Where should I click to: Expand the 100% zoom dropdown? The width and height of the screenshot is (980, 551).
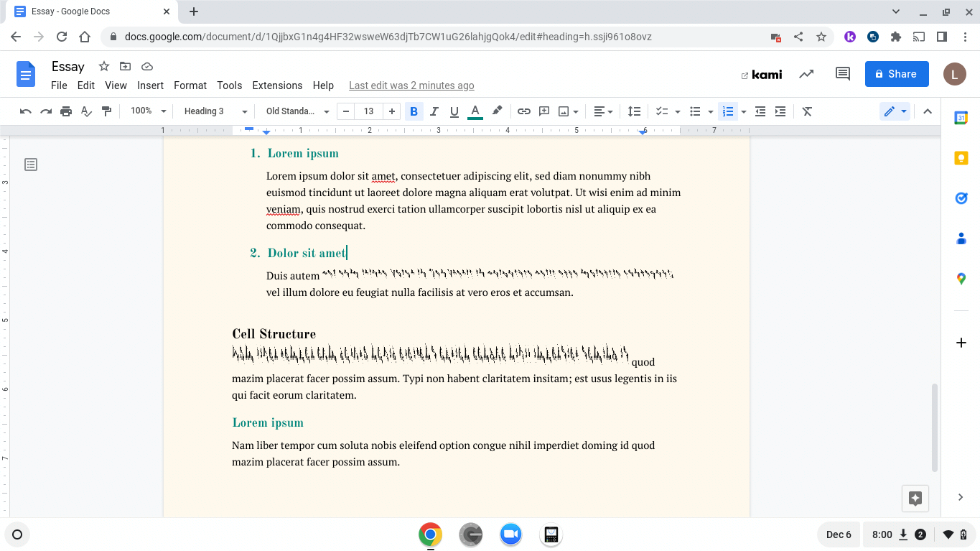[148, 111]
